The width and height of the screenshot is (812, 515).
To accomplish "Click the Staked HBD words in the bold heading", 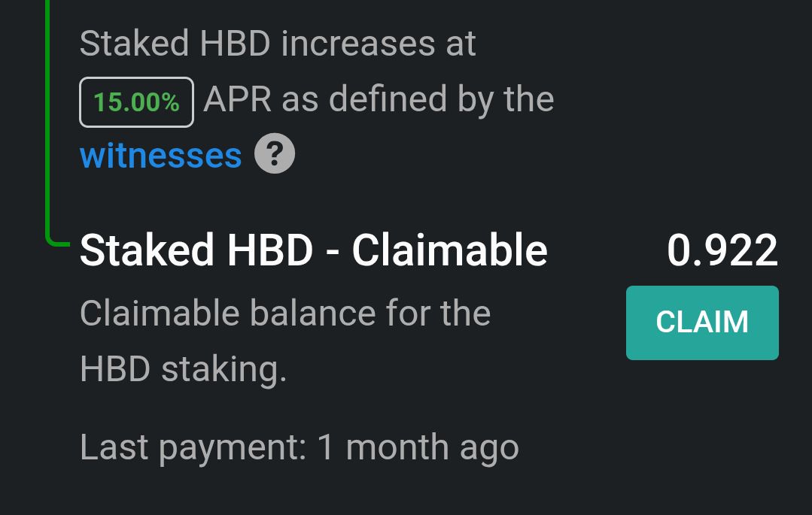I will tap(196, 250).
